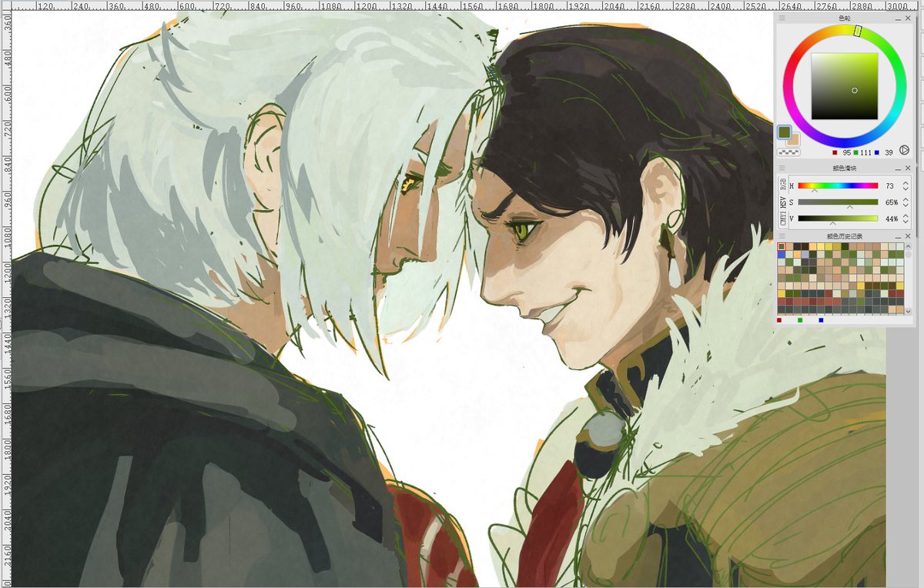Viewport: 924px width, 588px height.
Task: Click the H value field showing 73
Action: point(889,185)
